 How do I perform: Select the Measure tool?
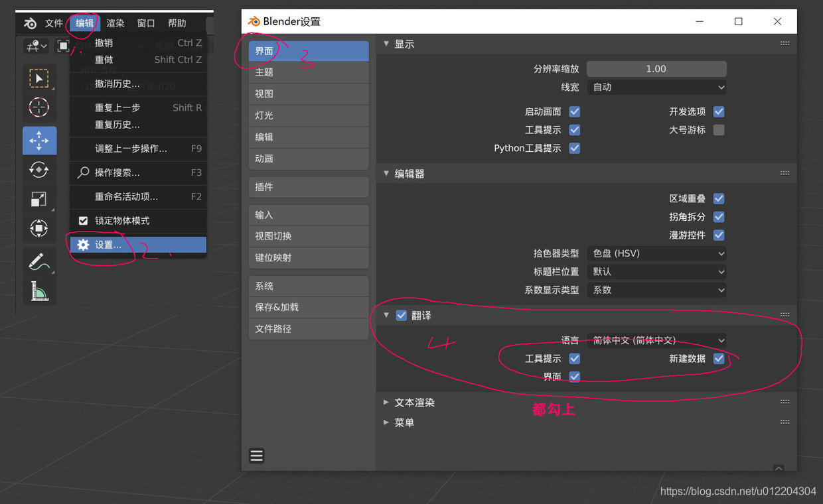pyautogui.click(x=39, y=290)
